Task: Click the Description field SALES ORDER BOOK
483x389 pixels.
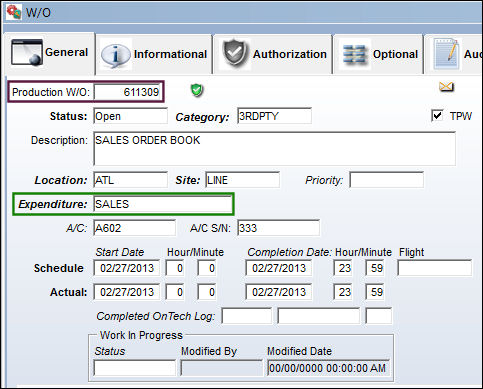Action: [x=275, y=149]
